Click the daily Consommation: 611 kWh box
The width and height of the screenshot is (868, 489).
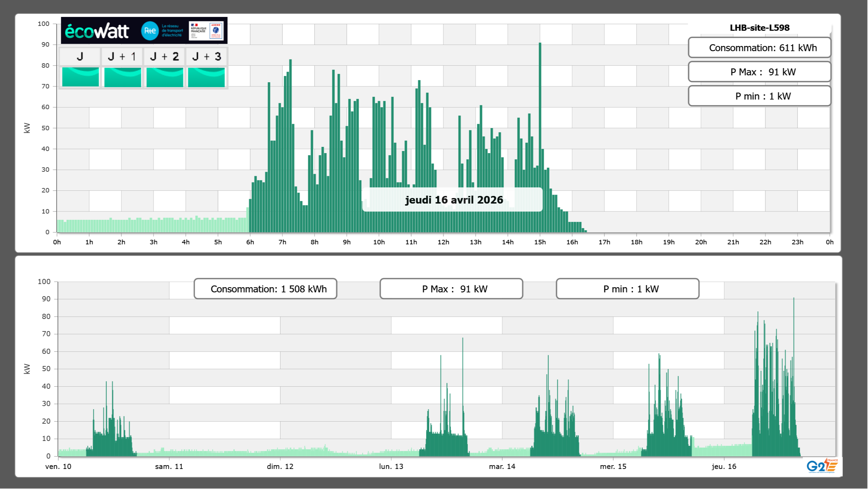point(759,48)
